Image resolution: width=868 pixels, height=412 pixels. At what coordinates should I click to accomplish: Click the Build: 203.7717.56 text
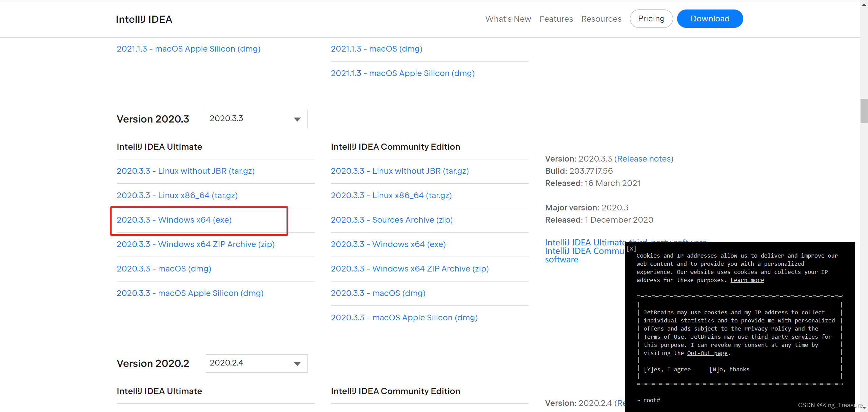click(x=579, y=171)
